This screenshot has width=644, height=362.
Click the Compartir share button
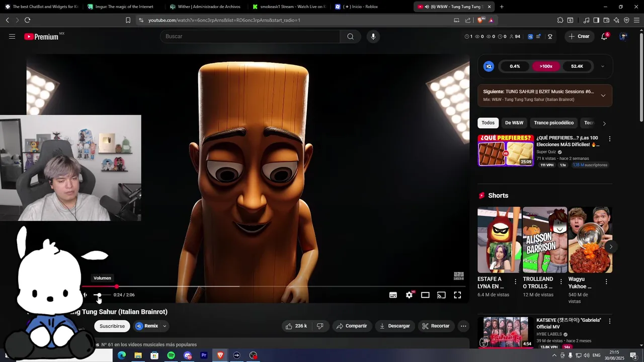tap(352, 326)
